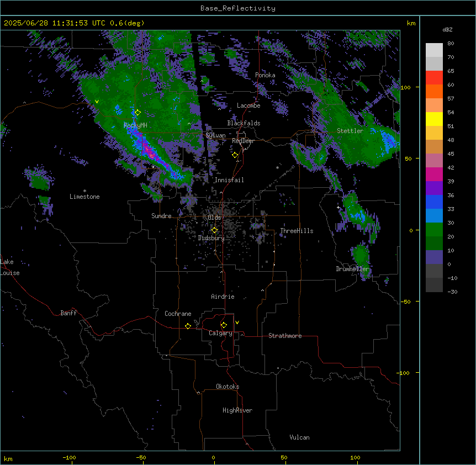Select the magenta swatch in dBZ legend
476x465 pixels.
434,175
